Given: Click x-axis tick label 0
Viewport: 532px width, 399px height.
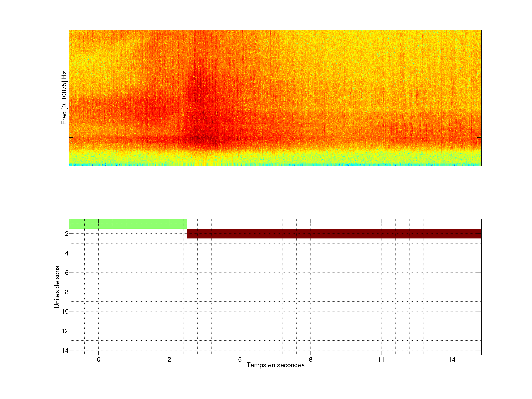Looking at the screenshot, I should (x=99, y=359).
